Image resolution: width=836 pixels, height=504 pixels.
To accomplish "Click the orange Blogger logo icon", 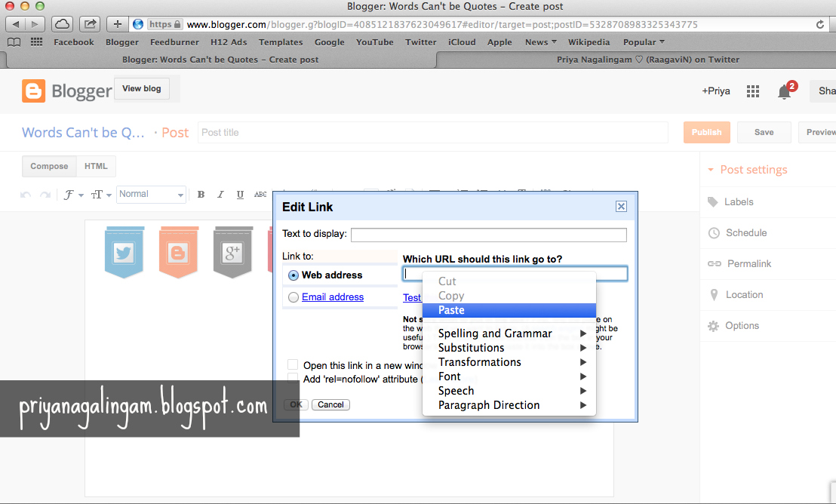I will (x=33, y=91).
